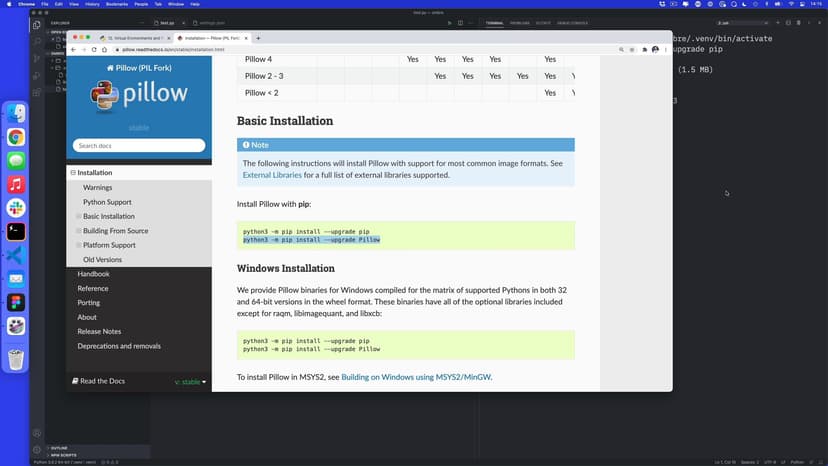The height and width of the screenshot is (466, 828).
Task: Collapse the Installation section in sidebar
Action: click(x=73, y=173)
